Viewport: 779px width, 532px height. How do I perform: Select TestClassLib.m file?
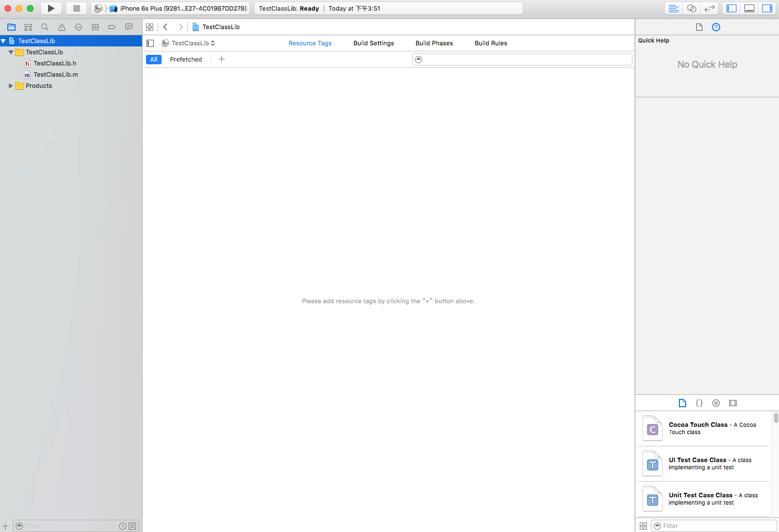pyautogui.click(x=55, y=74)
